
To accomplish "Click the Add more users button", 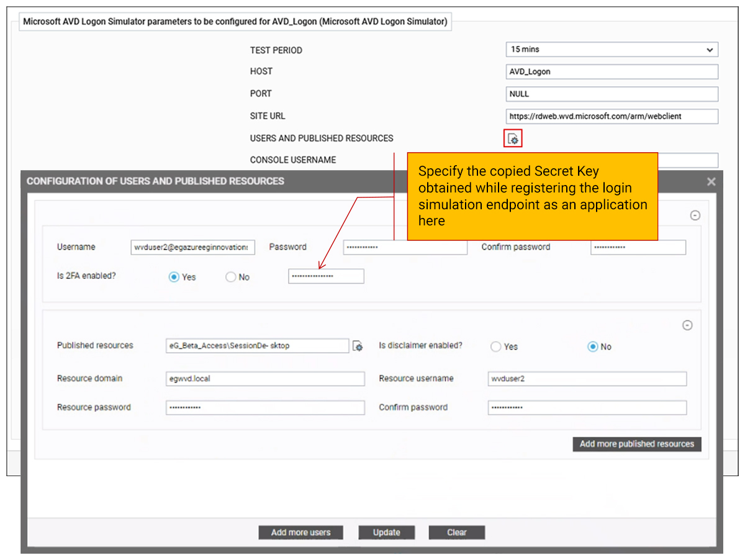I will [x=300, y=533].
